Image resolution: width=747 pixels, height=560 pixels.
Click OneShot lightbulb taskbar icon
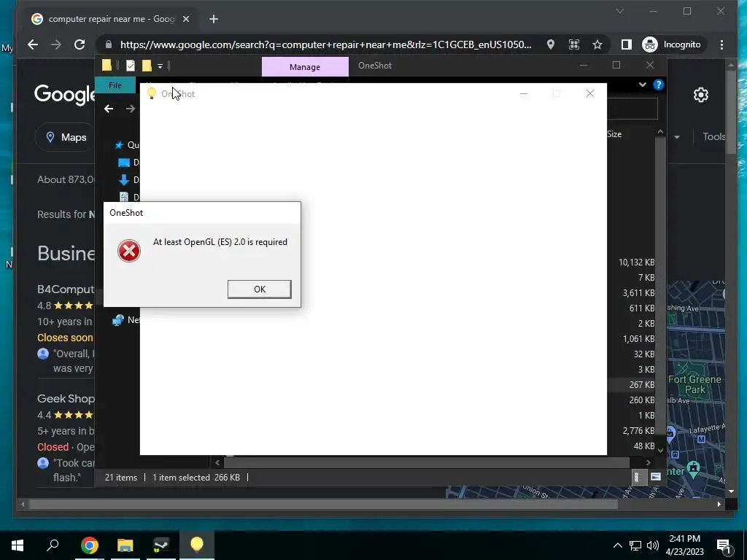coord(197,545)
